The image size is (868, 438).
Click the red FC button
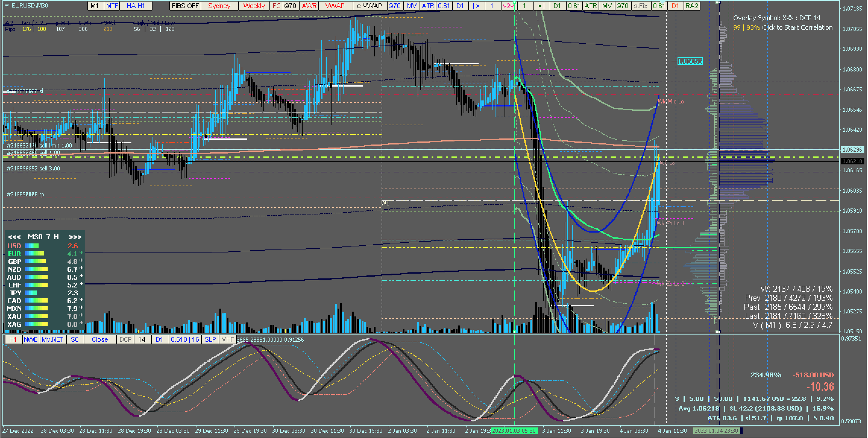(x=276, y=6)
